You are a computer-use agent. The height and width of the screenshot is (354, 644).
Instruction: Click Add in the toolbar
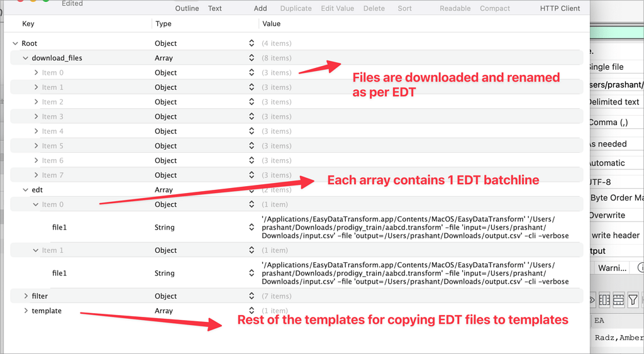coord(260,8)
